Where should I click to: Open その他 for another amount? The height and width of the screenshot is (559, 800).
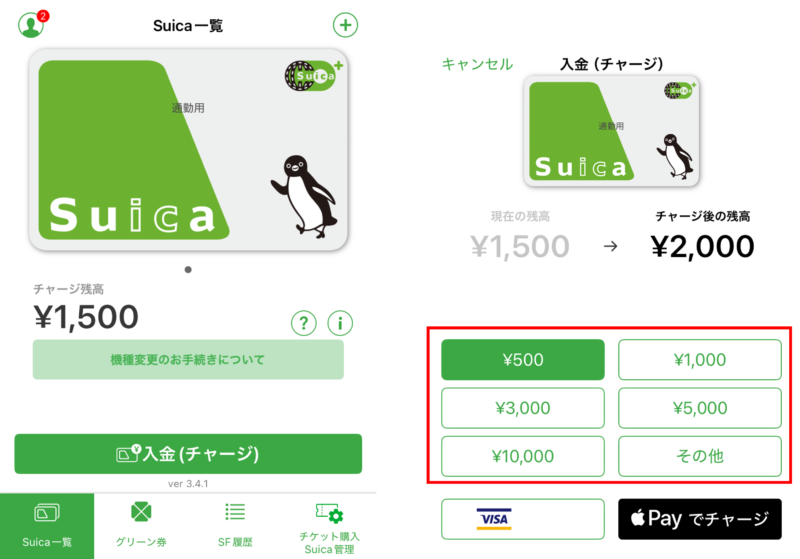700,456
